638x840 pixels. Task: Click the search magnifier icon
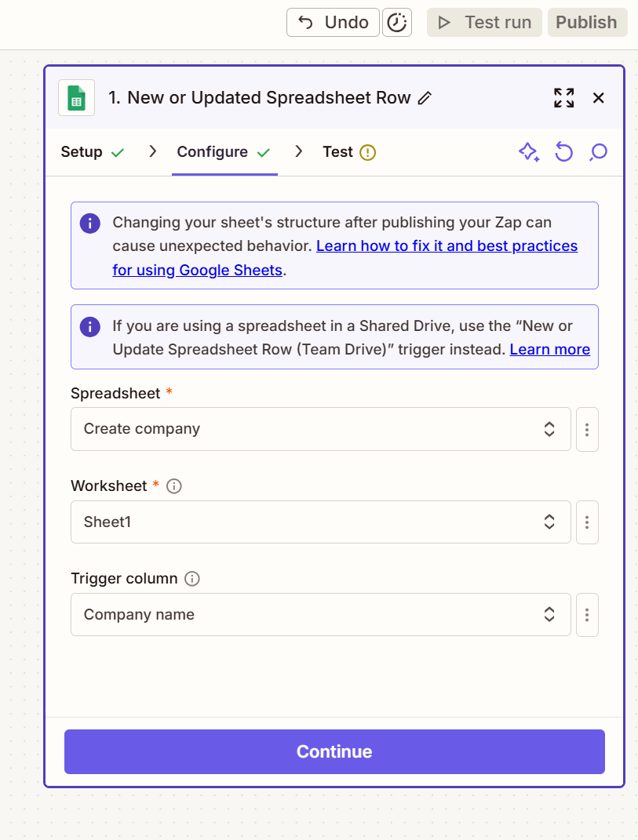[x=598, y=152]
